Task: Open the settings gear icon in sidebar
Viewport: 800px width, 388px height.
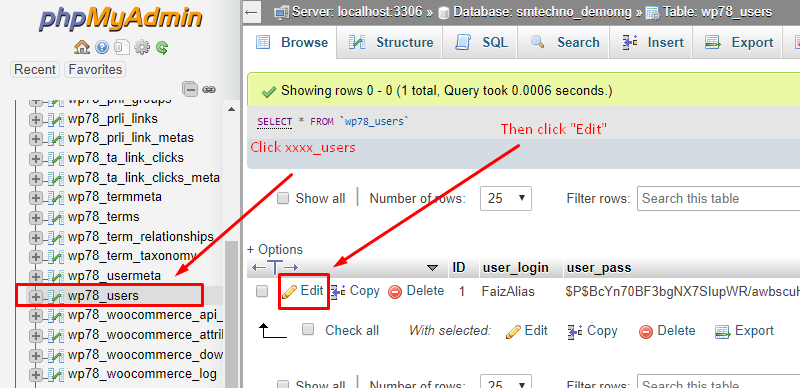Action: point(142,47)
